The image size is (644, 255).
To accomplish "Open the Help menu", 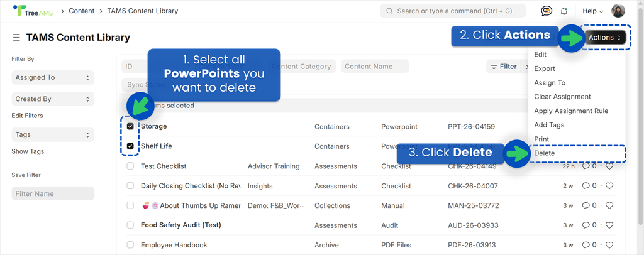I will pyautogui.click(x=592, y=11).
